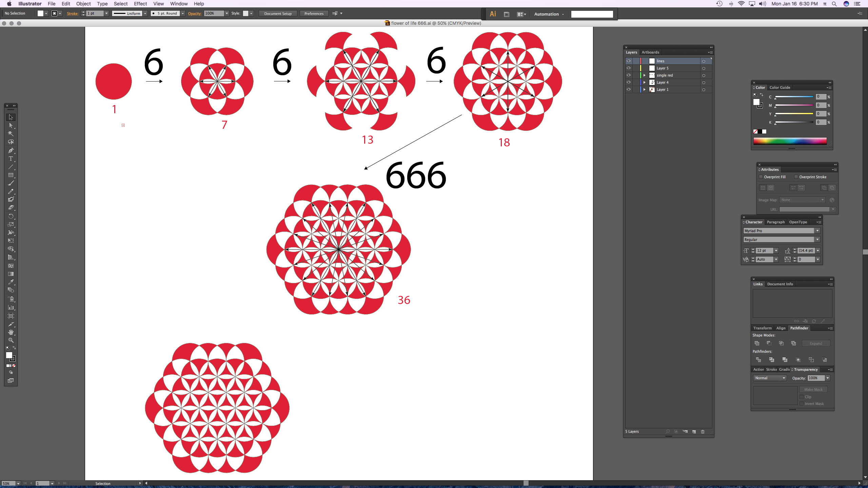
Task: Click the Unite shape mode icon
Action: click(x=757, y=343)
